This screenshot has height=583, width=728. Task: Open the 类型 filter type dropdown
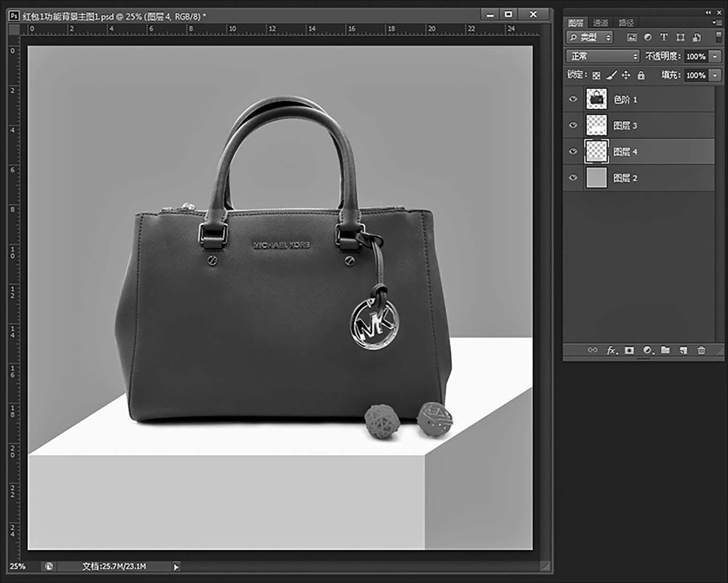(x=590, y=37)
